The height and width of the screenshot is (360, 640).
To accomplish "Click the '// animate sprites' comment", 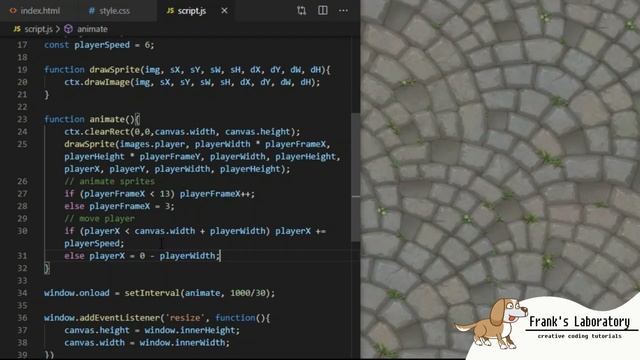I will tap(109, 181).
